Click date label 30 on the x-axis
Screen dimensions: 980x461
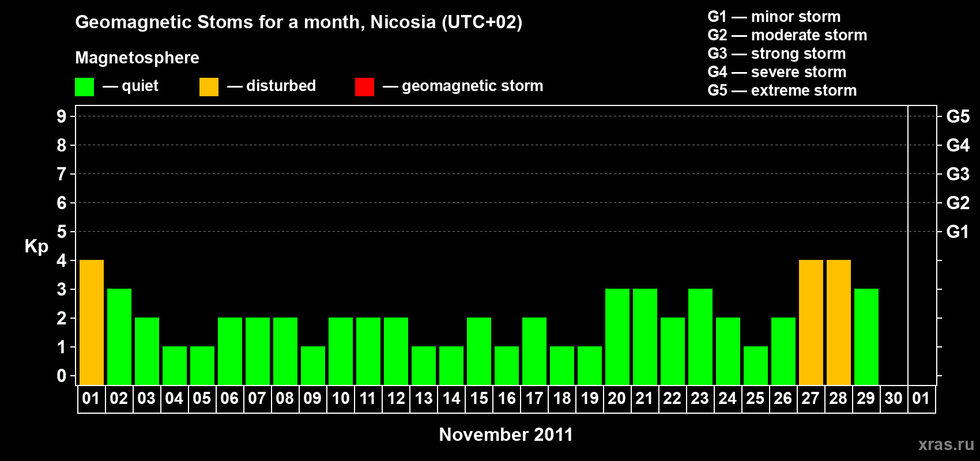pos(894,398)
